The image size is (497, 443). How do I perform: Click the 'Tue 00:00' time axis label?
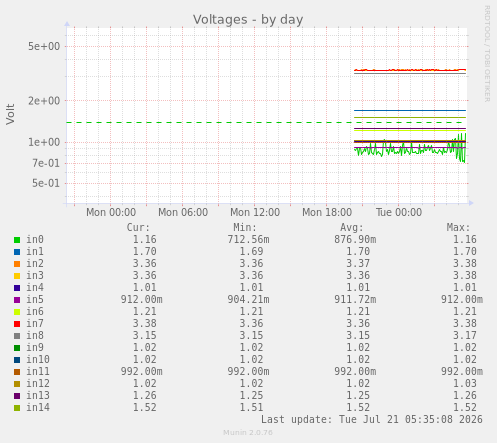tap(399, 212)
